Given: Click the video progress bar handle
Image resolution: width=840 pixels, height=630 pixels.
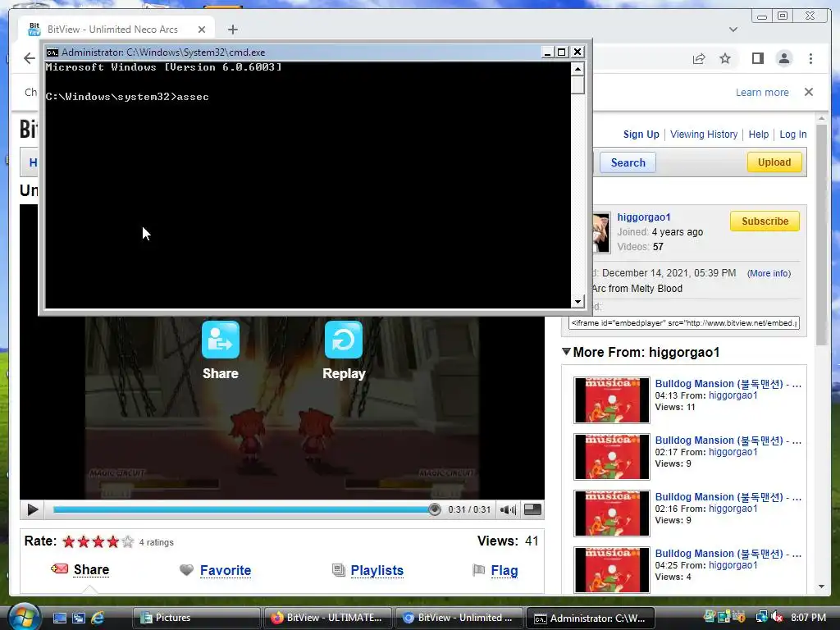Looking at the screenshot, I should click(435, 509).
